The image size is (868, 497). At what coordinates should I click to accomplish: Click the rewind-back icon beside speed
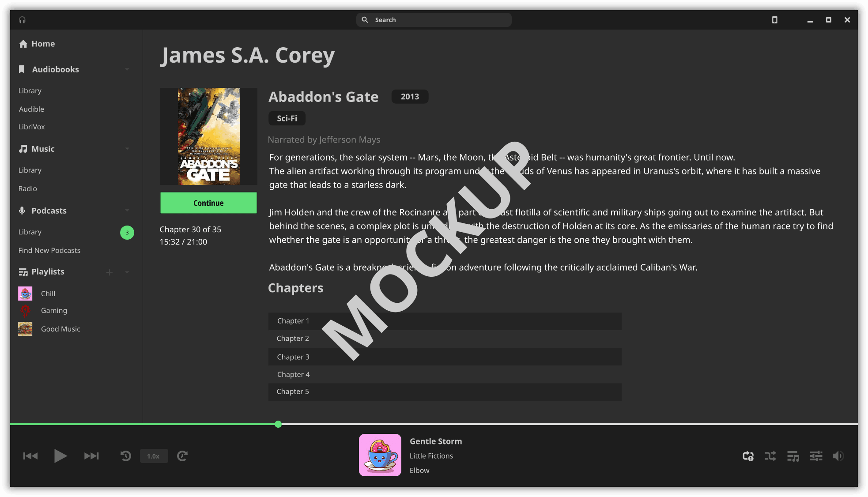coord(126,456)
